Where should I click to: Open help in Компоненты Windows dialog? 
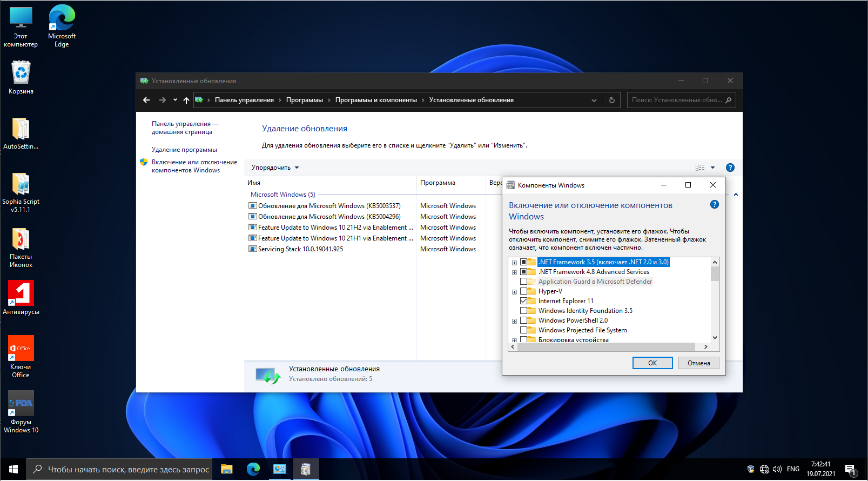click(x=715, y=204)
